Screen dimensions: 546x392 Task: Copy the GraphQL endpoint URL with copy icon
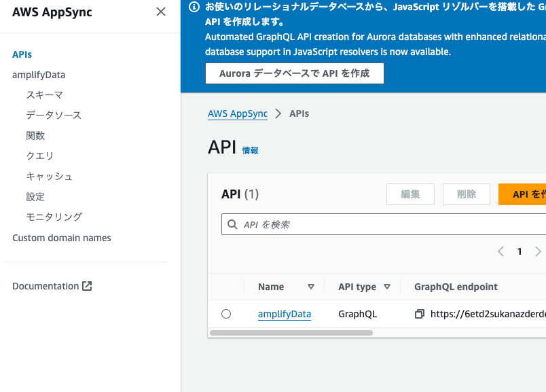[420, 314]
